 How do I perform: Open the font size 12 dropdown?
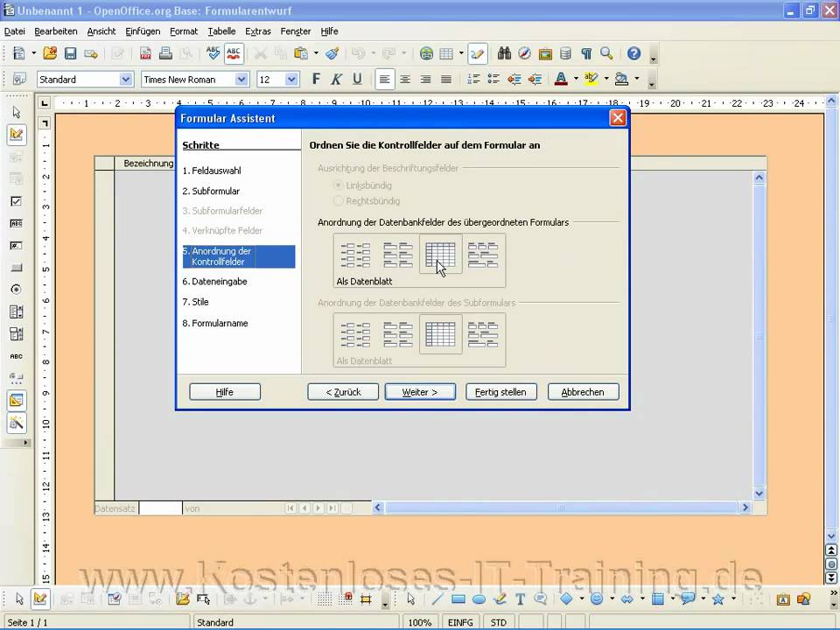pos(291,80)
